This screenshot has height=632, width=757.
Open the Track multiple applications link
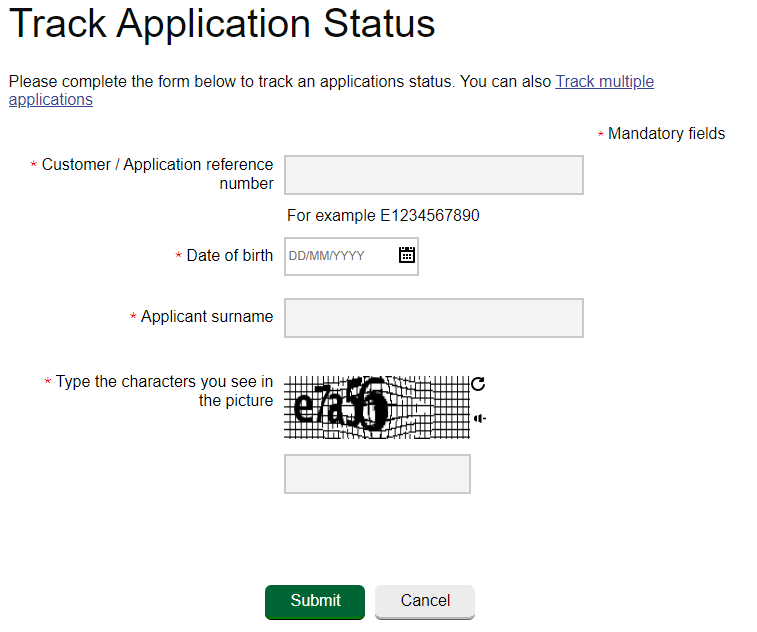604,82
